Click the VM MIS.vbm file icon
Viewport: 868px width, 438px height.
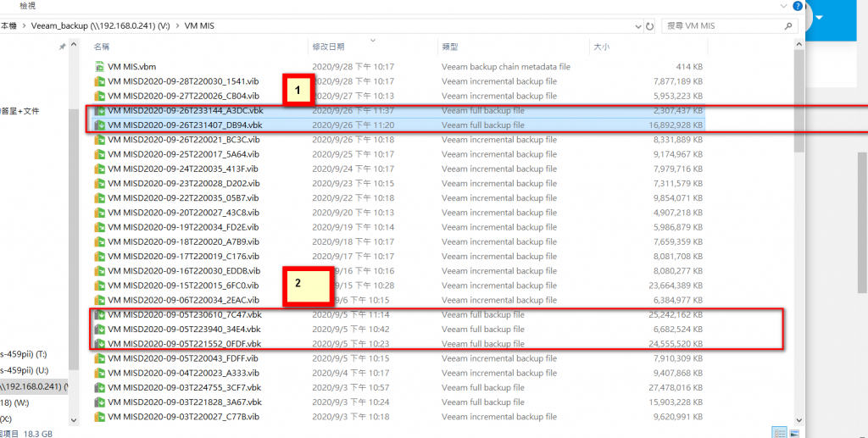pos(100,67)
